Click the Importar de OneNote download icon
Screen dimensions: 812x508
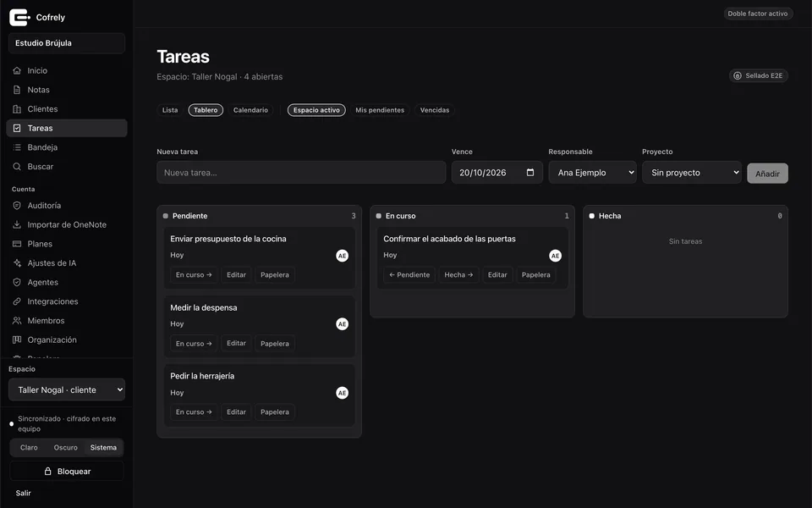(x=17, y=224)
